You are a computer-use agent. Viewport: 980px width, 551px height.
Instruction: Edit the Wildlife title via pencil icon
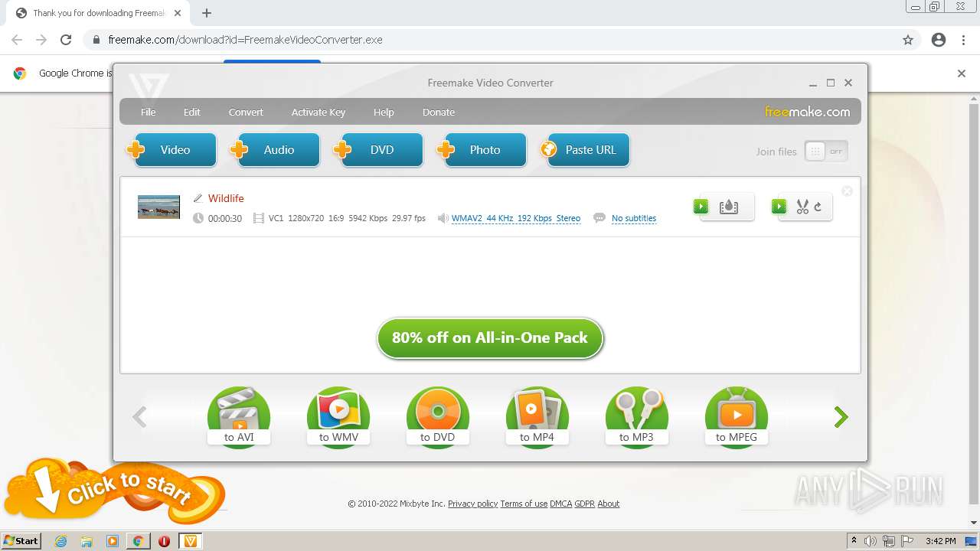[198, 198]
